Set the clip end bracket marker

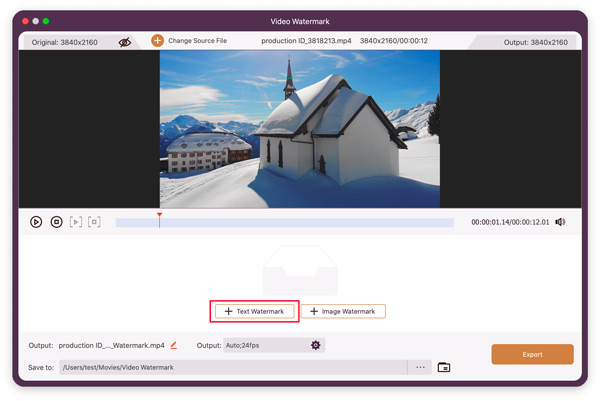point(94,222)
